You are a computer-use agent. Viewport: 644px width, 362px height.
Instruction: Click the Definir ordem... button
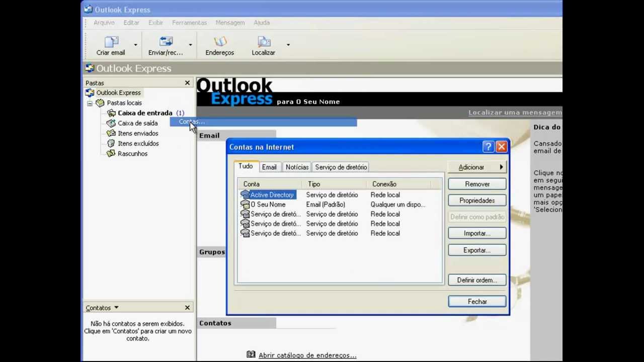pyautogui.click(x=477, y=280)
